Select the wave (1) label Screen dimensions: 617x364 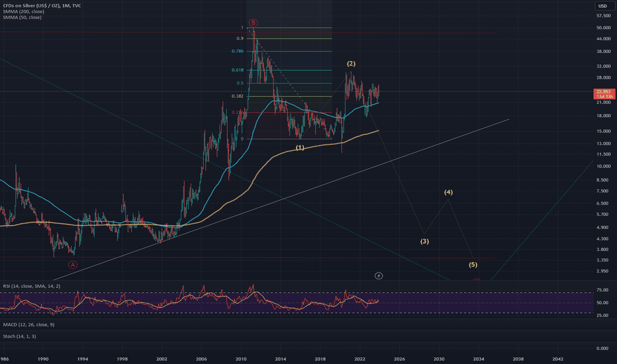pos(300,148)
